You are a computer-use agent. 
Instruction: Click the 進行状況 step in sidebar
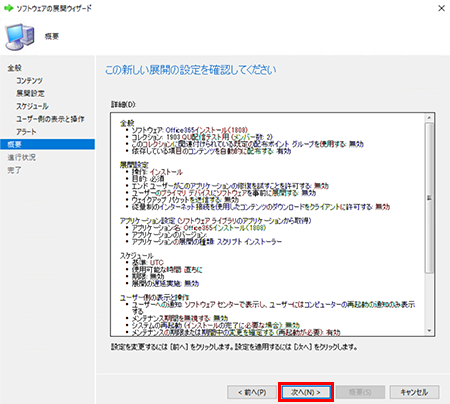(x=22, y=157)
